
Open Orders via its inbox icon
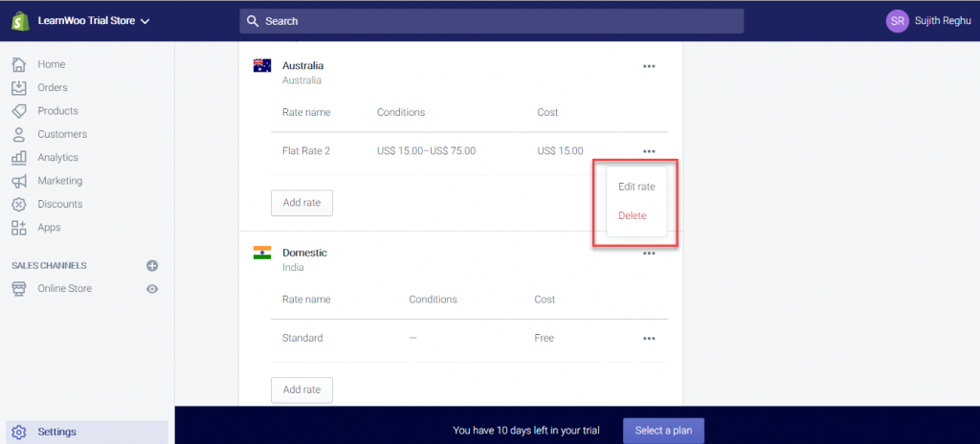19,87
